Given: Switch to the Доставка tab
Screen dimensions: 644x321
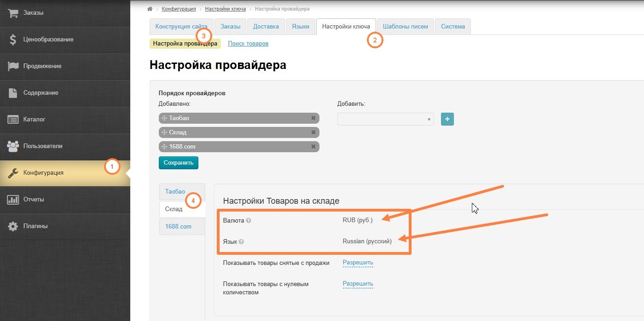Looking at the screenshot, I should 266,27.
